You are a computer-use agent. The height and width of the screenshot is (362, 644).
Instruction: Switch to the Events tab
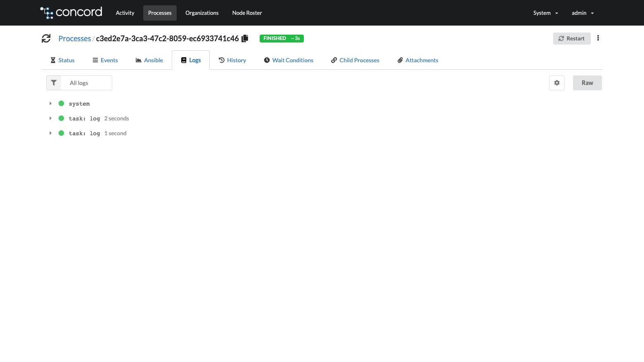(105, 60)
